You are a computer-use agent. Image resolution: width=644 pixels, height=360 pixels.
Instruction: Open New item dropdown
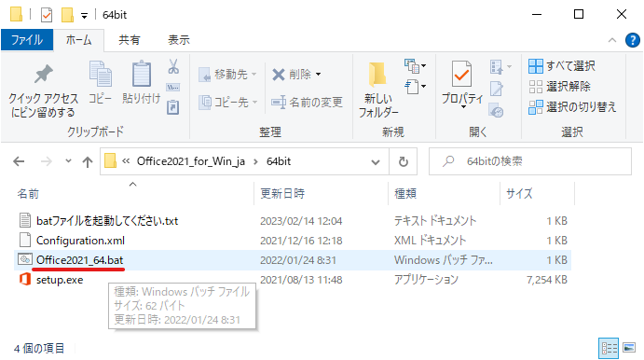pyautogui.click(x=415, y=66)
